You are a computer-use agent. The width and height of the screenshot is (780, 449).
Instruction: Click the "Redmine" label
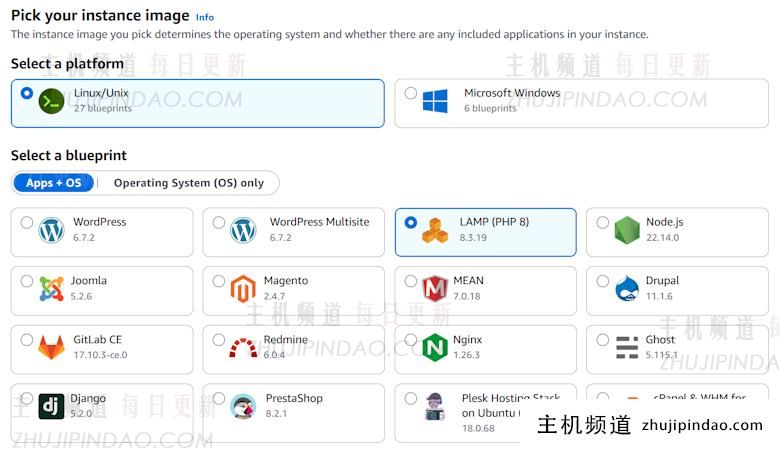[x=286, y=340]
